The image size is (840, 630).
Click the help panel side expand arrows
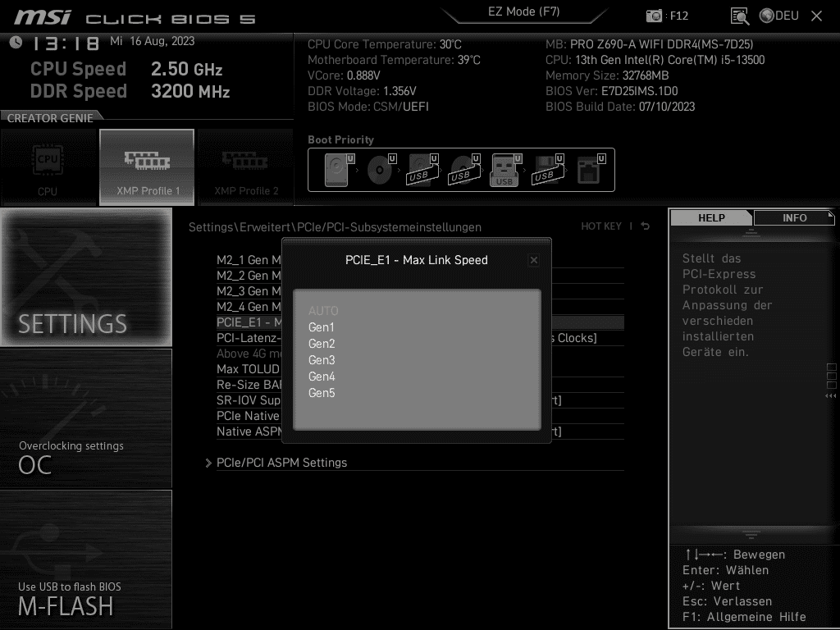point(831,396)
